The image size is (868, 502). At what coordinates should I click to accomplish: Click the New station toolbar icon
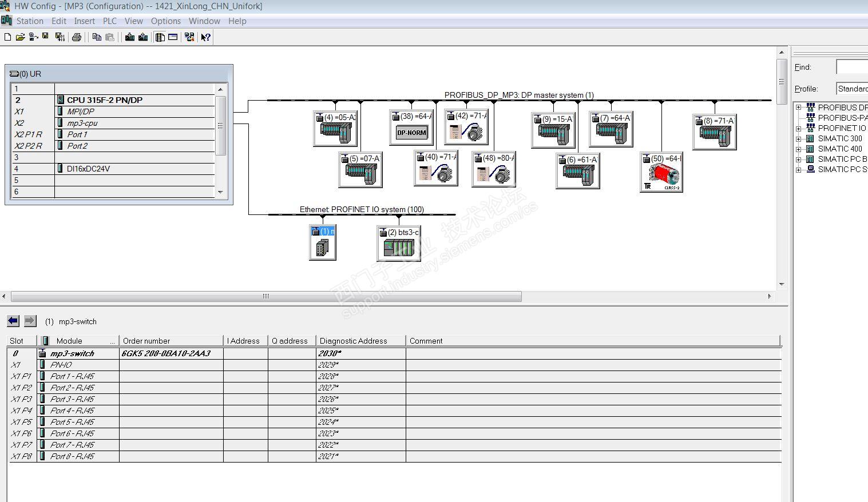pyautogui.click(x=7, y=37)
